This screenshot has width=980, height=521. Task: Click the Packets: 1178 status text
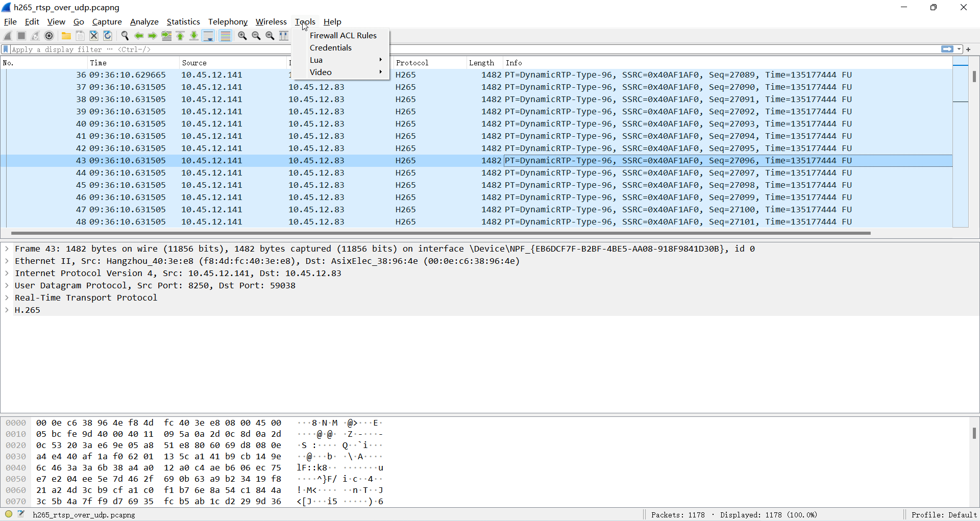coord(678,515)
